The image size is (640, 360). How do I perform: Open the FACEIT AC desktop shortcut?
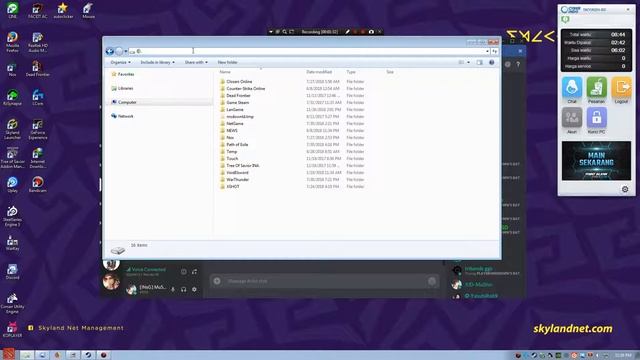(x=38, y=10)
